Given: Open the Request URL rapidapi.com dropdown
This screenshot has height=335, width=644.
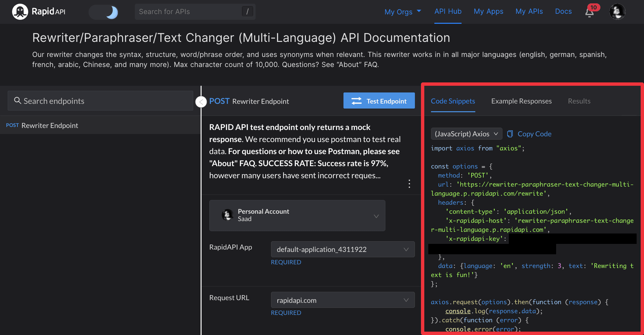Looking at the screenshot, I should (x=343, y=300).
